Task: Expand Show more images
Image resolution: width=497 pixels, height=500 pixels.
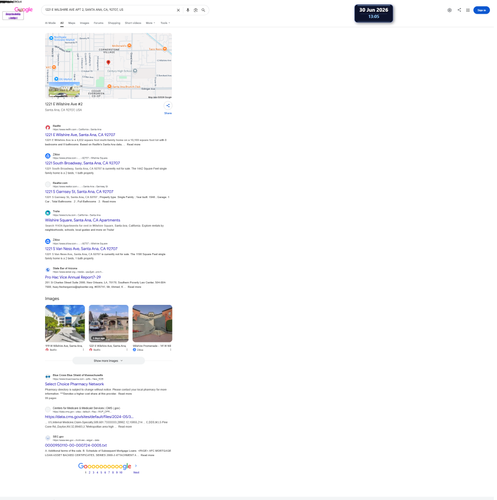Action: 108,361
